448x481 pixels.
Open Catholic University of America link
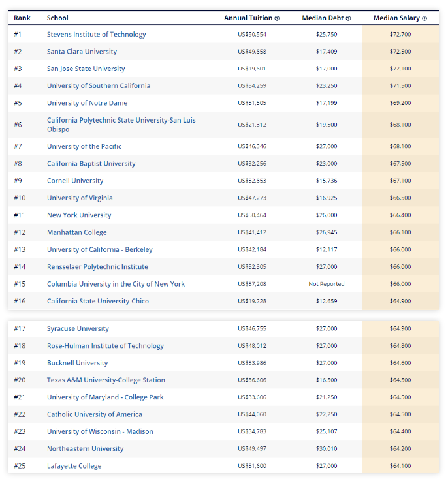pyautogui.click(x=95, y=414)
